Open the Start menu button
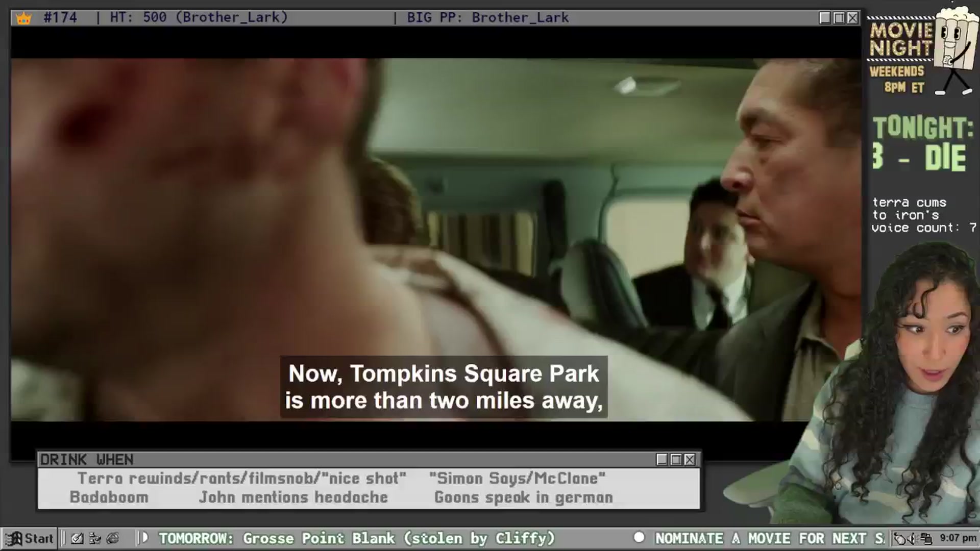This screenshot has height=551, width=980. pyautogui.click(x=30, y=538)
